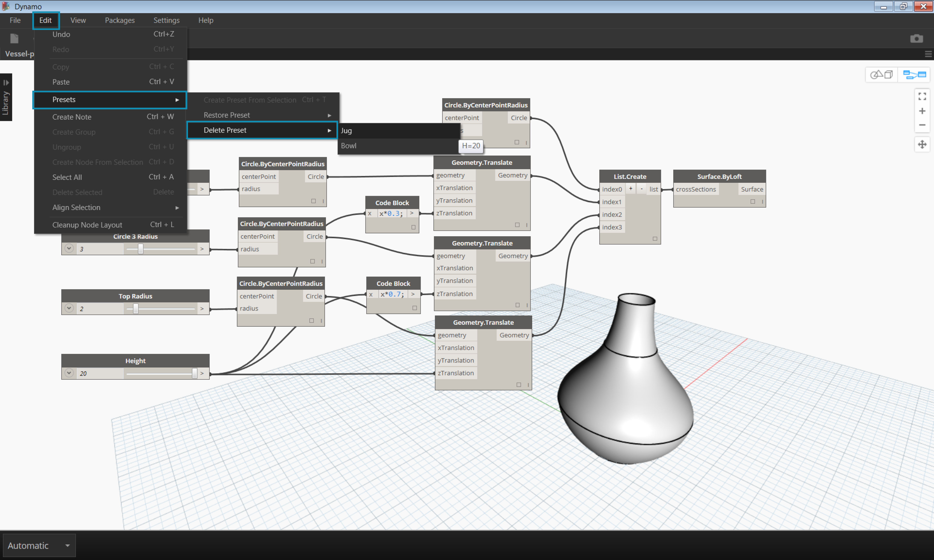Toggle preview on lowest Circle.ByCenterPointRadius node
This screenshot has width=934, height=560.
[x=312, y=320]
